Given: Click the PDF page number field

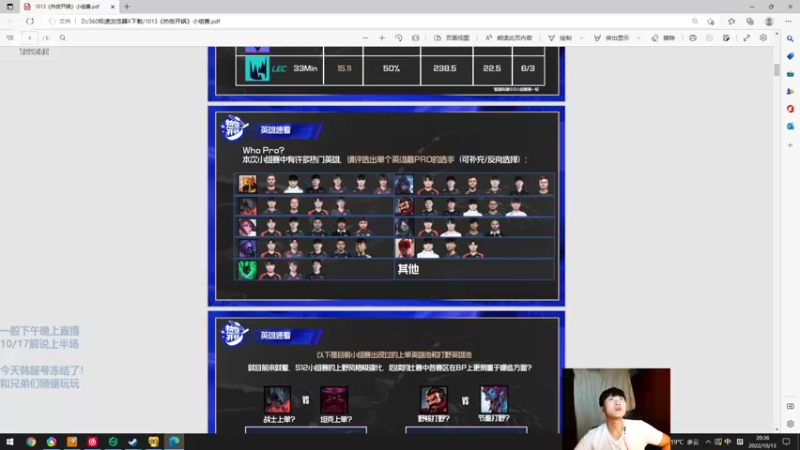Looking at the screenshot, I should click(x=30, y=38).
